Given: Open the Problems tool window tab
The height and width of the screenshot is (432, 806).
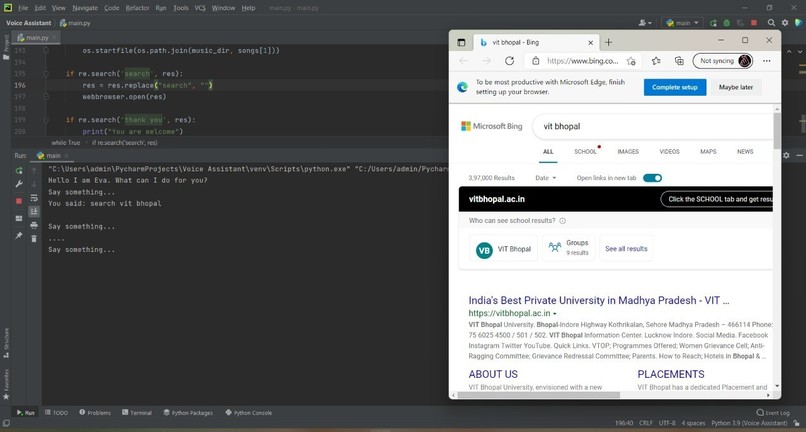Looking at the screenshot, I should pyautogui.click(x=95, y=412).
